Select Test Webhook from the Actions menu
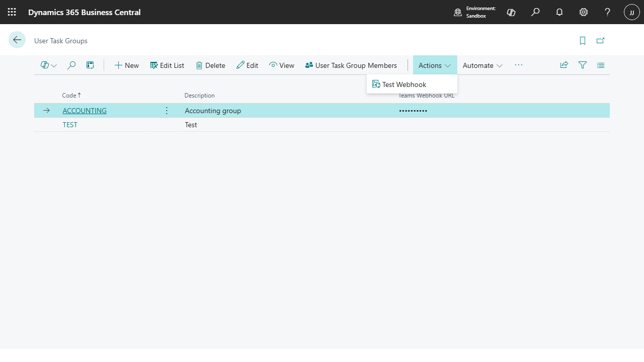This screenshot has height=362, width=644. (x=404, y=84)
